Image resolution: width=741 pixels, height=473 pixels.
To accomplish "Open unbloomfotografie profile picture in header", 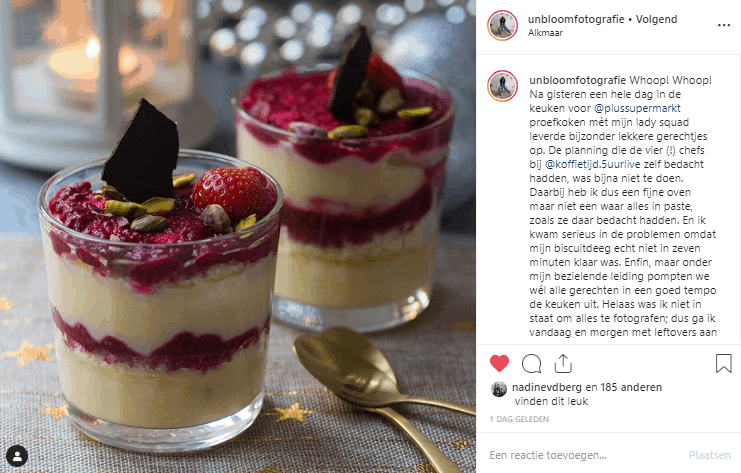I will 502,26.
